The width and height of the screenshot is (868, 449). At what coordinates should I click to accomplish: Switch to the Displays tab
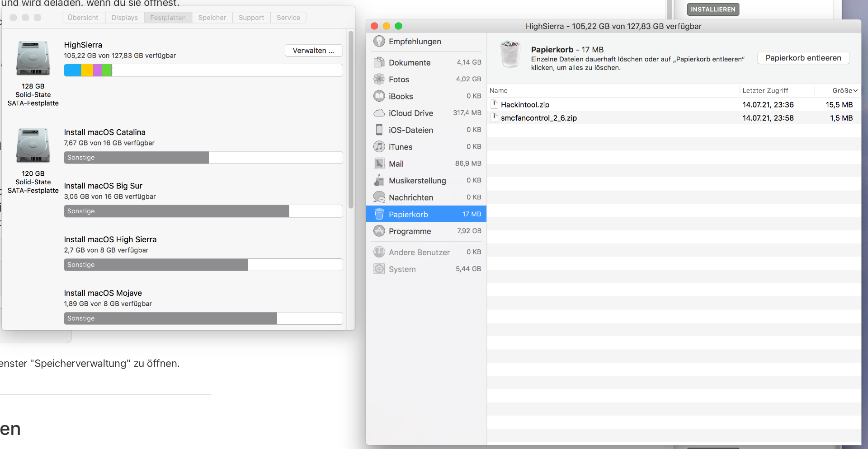click(x=125, y=18)
